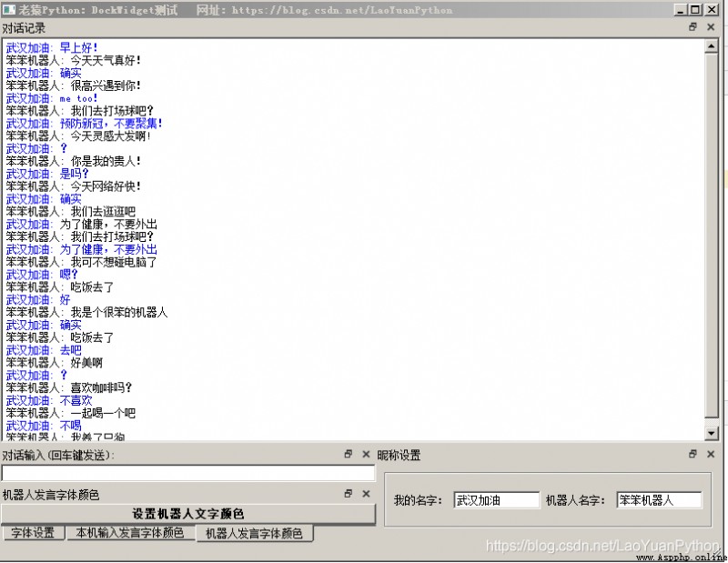The image size is (728, 563).
Task: Click the 昵称设置 panel title
Action: pyautogui.click(x=399, y=456)
